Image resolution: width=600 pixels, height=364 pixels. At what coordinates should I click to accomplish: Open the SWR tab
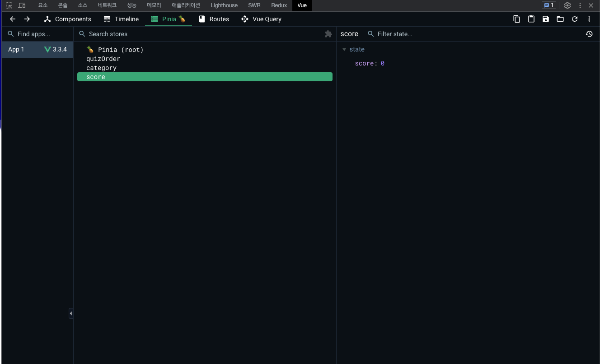[x=254, y=5]
